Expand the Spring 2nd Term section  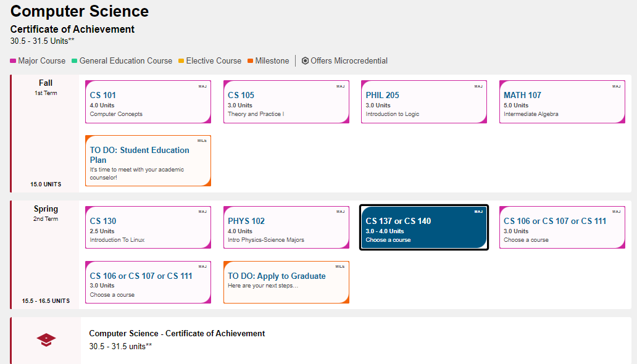pos(46,213)
